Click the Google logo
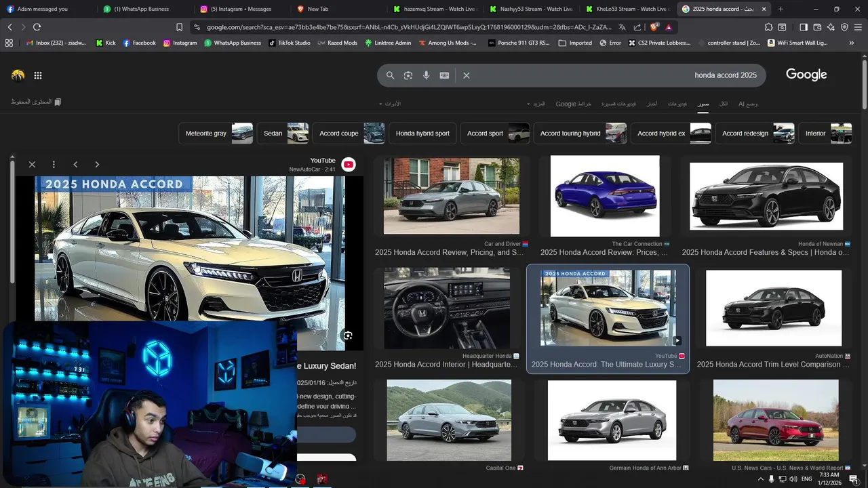The image size is (868, 488). point(806,75)
